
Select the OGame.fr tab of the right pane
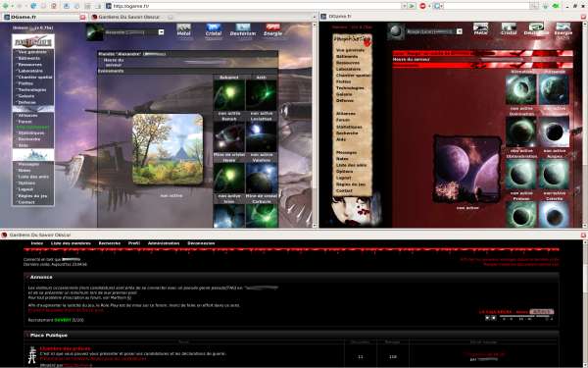340,17
